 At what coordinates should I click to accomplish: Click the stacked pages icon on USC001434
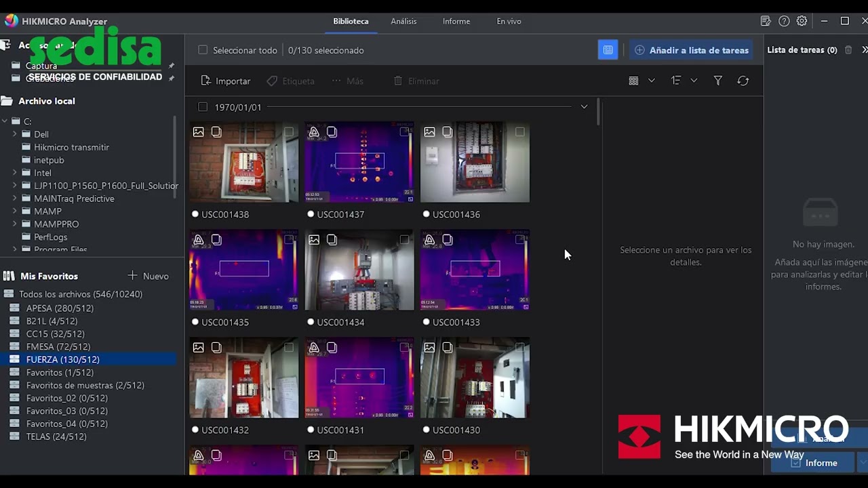pyautogui.click(x=332, y=240)
